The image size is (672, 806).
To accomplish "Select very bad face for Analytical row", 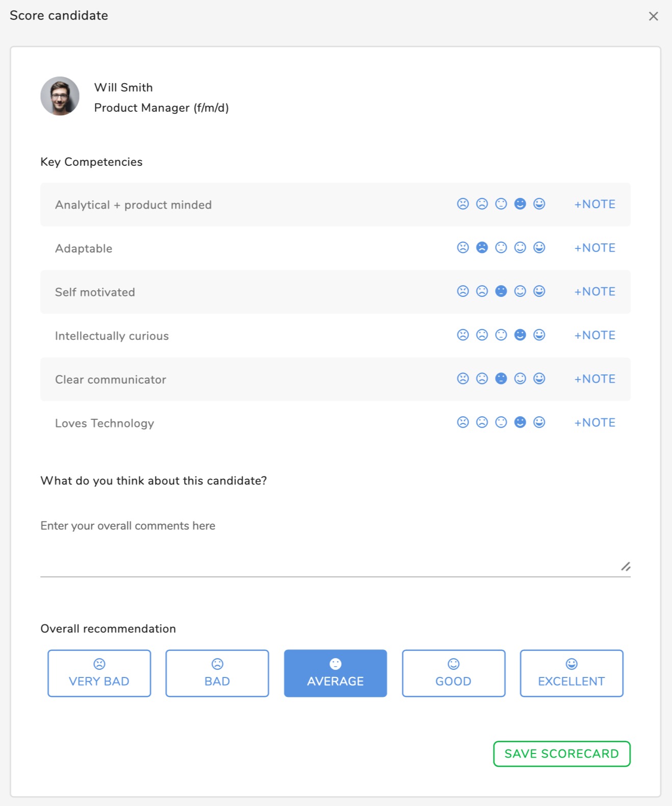I will pyautogui.click(x=462, y=204).
